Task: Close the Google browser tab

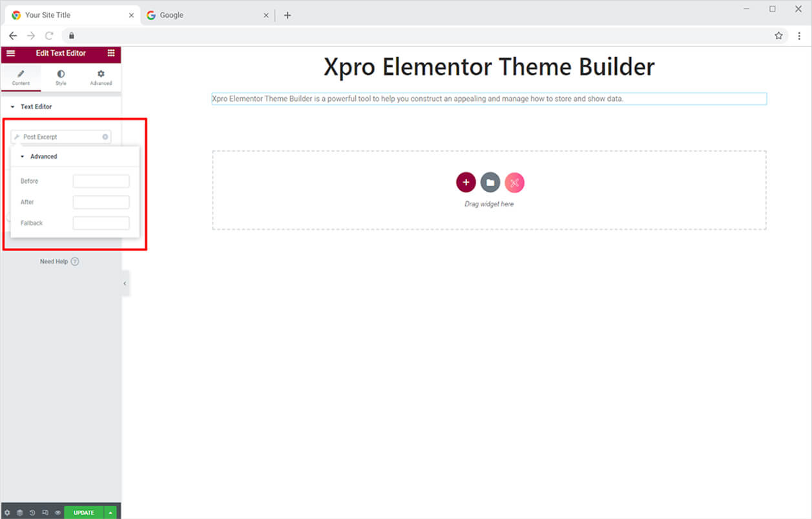Action: [x=266, y=15]
